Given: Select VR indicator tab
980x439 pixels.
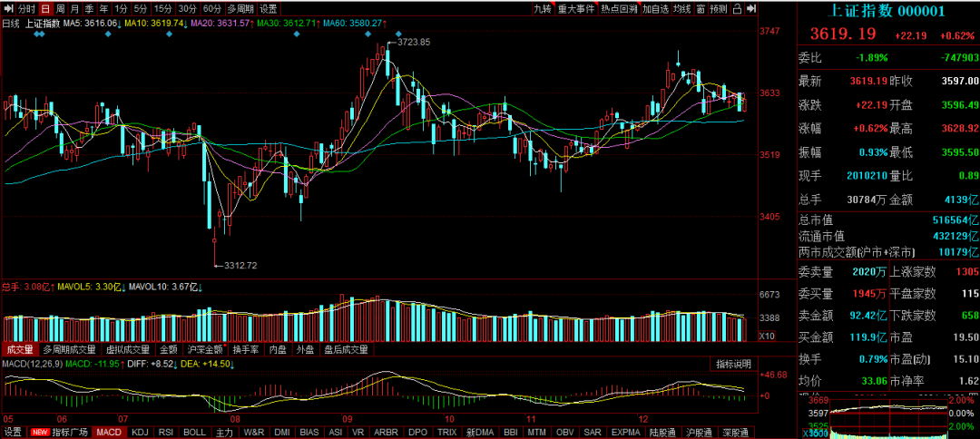Looking at the screenshot, I should point(358,432).
